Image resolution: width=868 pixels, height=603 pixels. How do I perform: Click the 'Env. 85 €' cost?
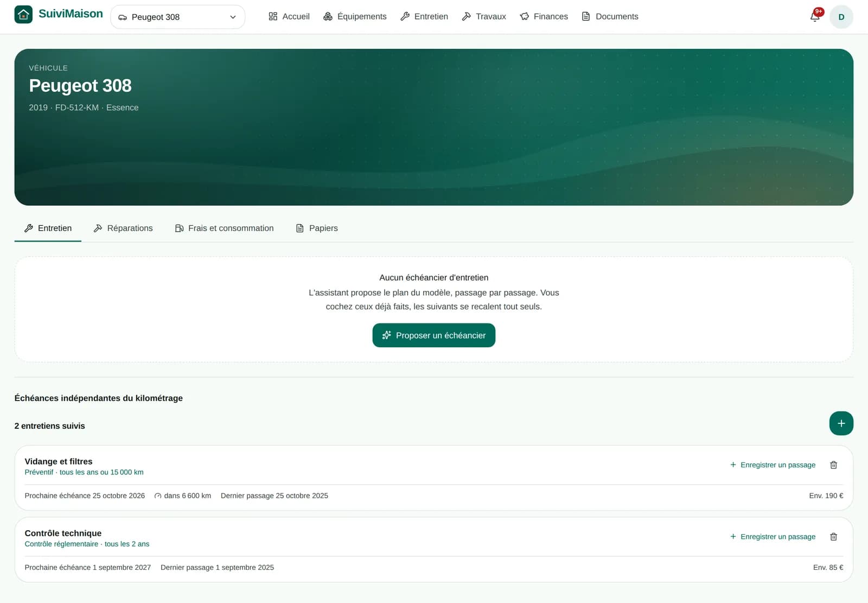(828, 567)
